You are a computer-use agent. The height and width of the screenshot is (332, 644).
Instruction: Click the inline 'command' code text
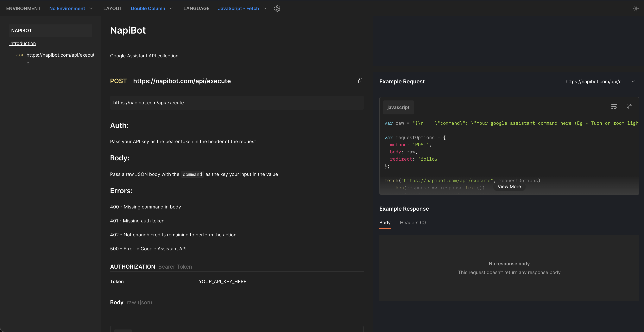click(x=192, y=174)
